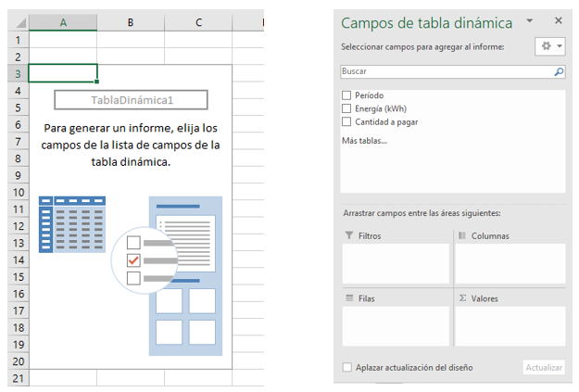The height and width of the screenshot is (392, 579).
Task: Click the Período field name
Action: [x=370, y=95]
